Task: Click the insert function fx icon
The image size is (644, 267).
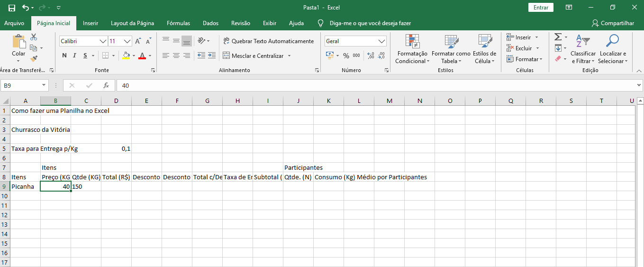Action: coord(106,85)
